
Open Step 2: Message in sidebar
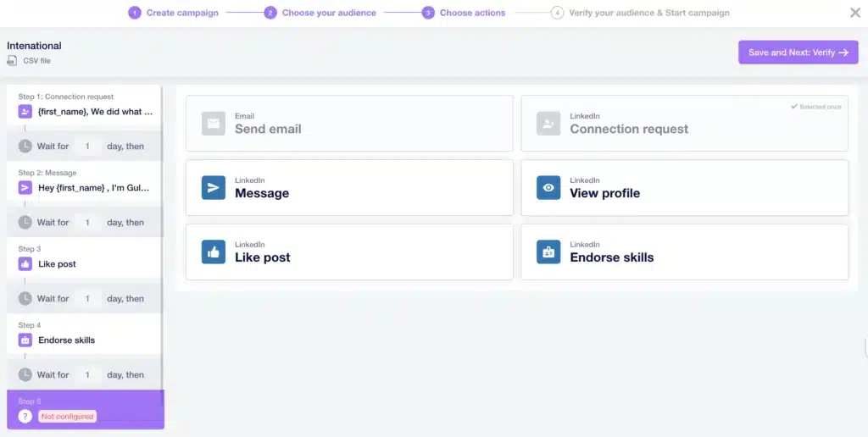coord(84,181)
